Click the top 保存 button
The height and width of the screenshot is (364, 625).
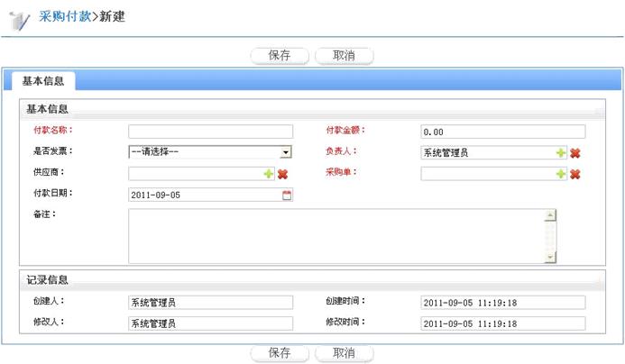[280, 55]
